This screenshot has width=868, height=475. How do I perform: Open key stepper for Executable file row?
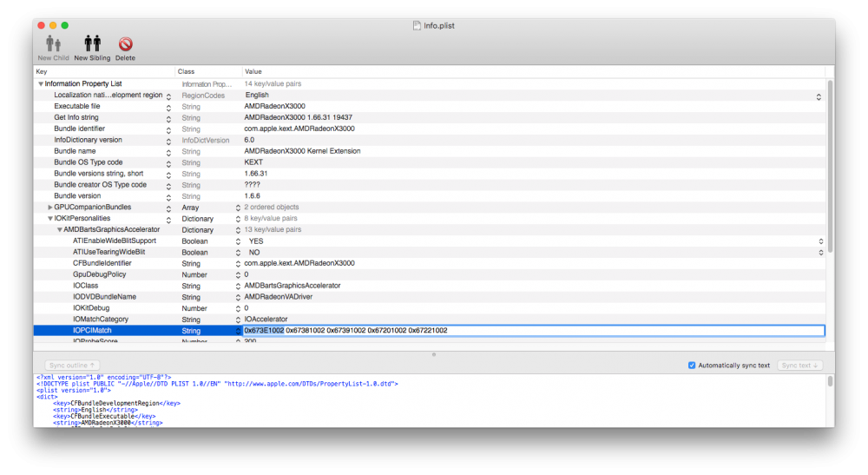point(168,108)
